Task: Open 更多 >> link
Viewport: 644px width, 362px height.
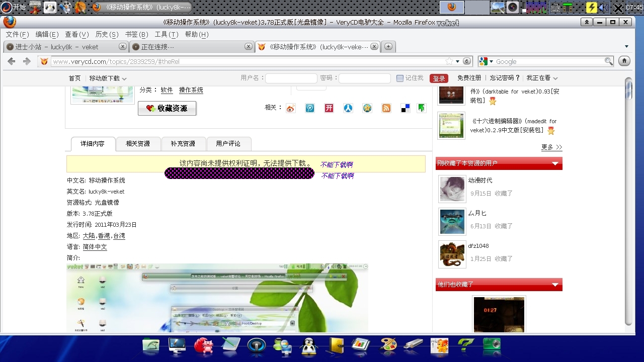Action: (x=551, y=147)
